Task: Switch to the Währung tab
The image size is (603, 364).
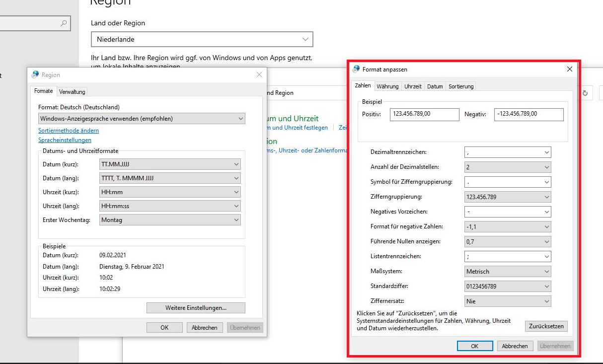Action: coord(387,86)
